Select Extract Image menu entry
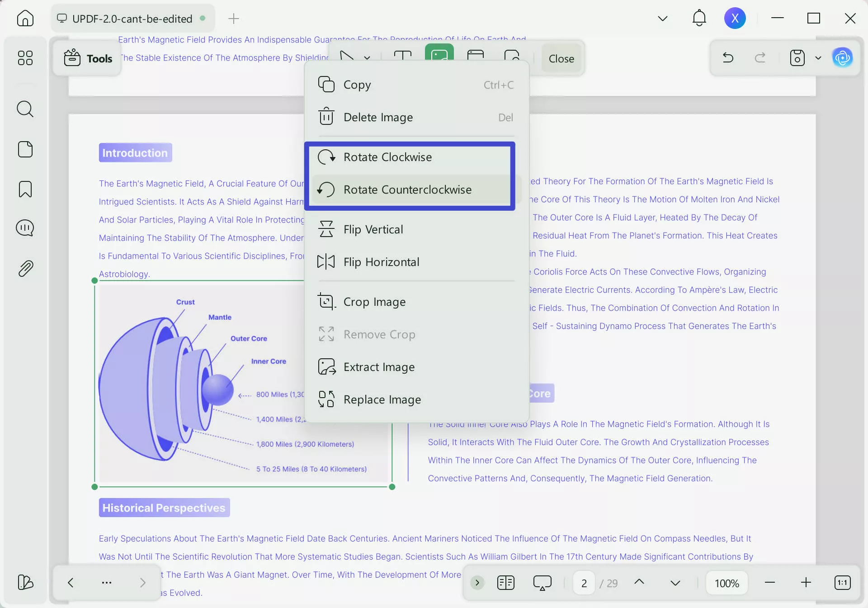868x608 pixels. [x=378, y=367]
